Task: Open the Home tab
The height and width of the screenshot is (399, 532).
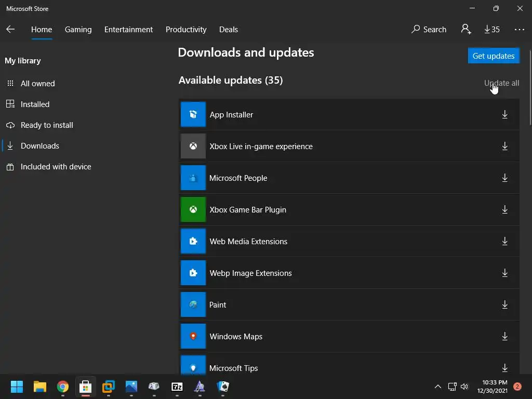Action: click(x=42, y=30)
